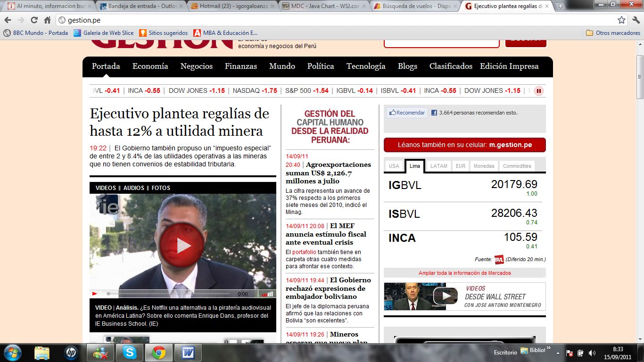This screenshot has height=362, width=644.
Task: Play the main Netflix analysis video
Action: click(182, 245)
